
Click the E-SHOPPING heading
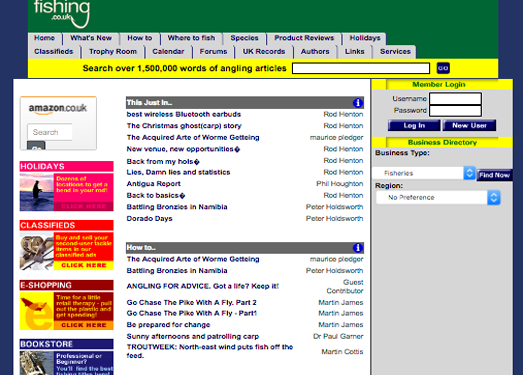coord(46,285)
